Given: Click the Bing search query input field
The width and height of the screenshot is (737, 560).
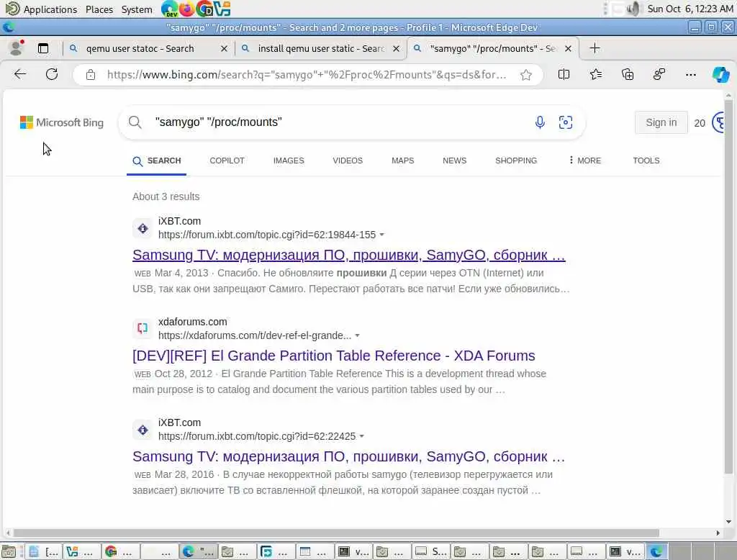Looking at the screenshot, I should (338, 122).
